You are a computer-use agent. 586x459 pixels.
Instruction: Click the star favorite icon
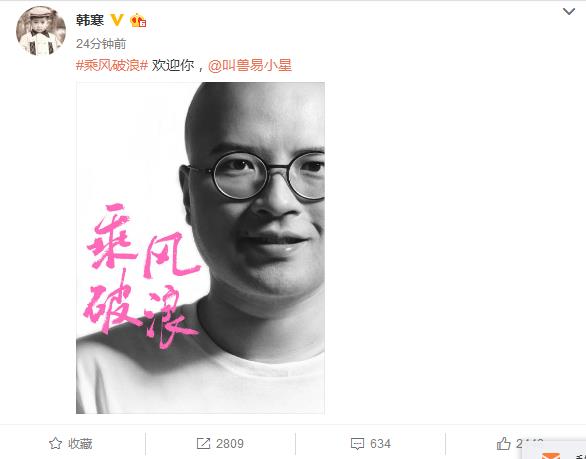pos(55,443)
